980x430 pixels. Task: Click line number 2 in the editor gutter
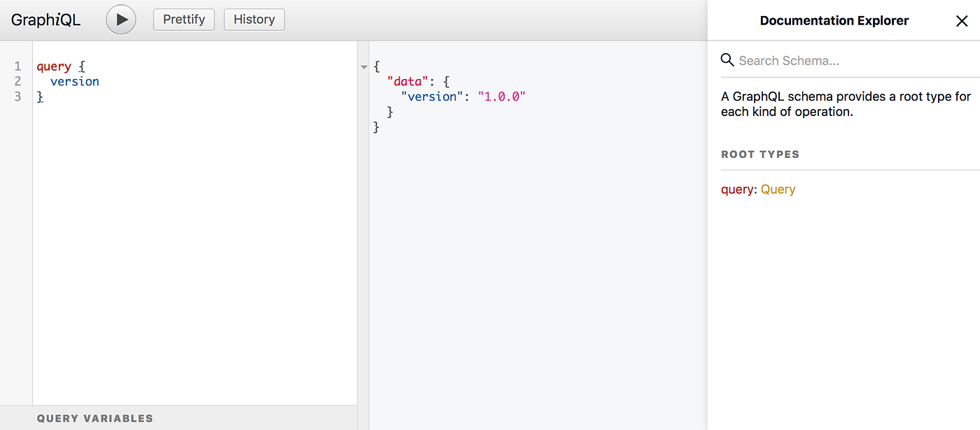pyautogui.click(x=17, y=81)
